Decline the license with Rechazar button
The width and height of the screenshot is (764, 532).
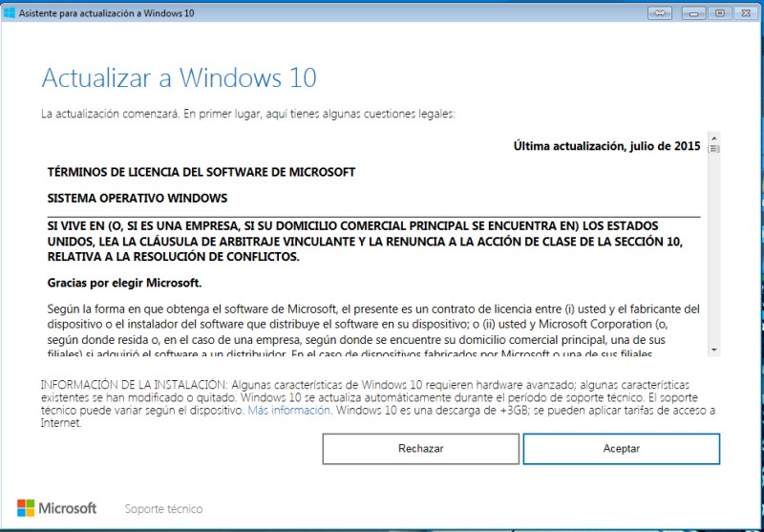[420, 448]
